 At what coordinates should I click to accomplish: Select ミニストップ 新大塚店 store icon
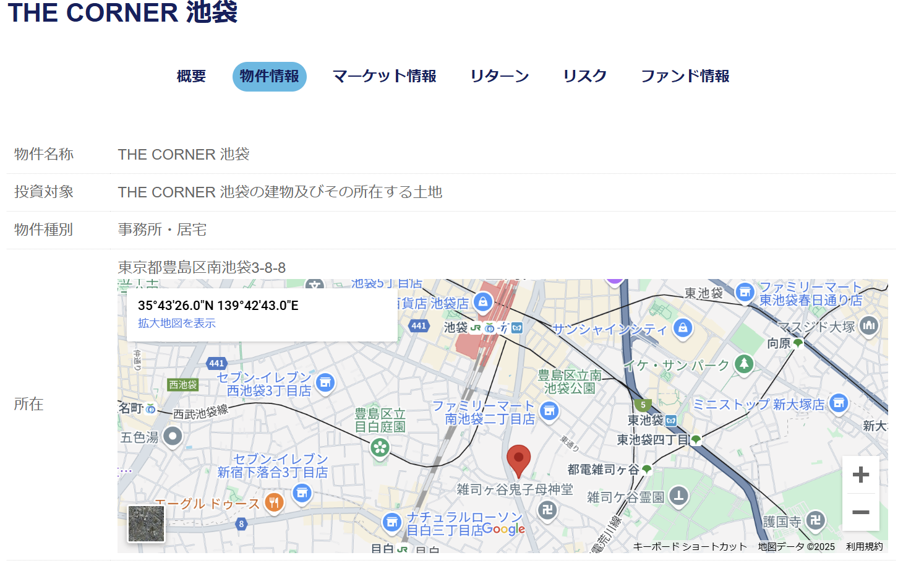(x=839, y=403)
